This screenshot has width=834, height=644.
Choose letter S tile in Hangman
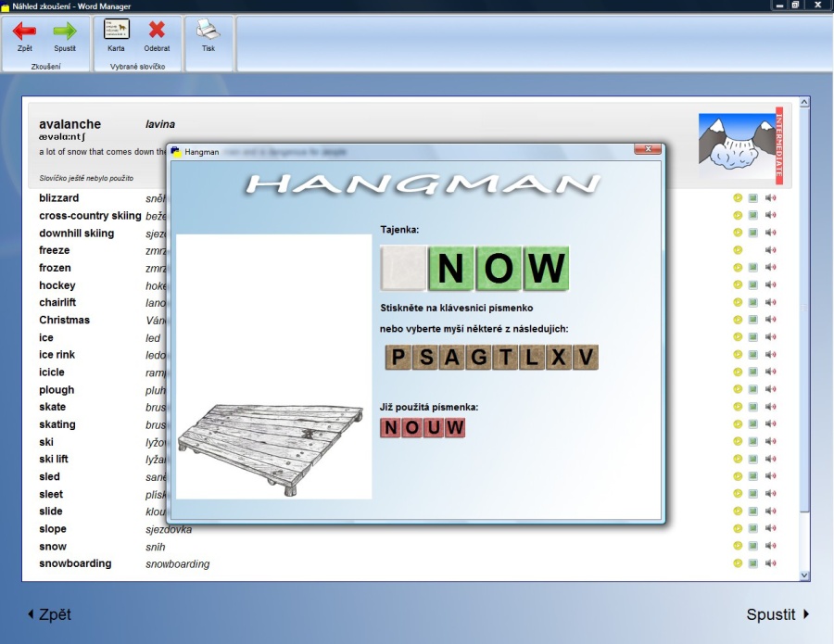coord(425,358)
